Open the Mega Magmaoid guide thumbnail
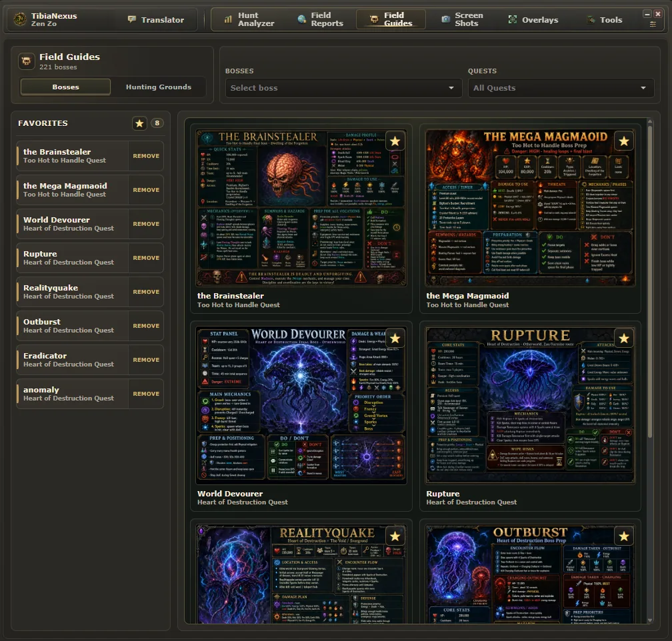Screen dimensions: 672x641 click(x=530, y=208)
